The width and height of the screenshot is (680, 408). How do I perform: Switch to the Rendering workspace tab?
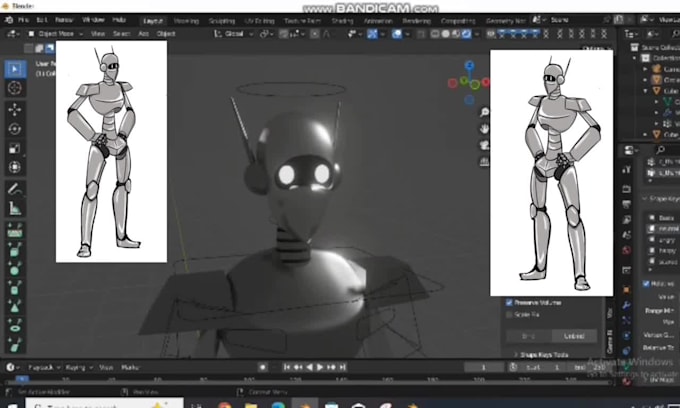(416, 21)
